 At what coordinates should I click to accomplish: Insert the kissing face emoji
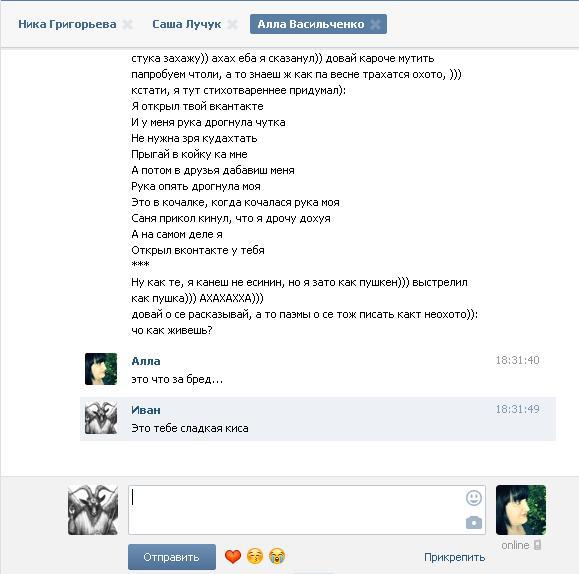pyautogui.click(x=255, y=556)
